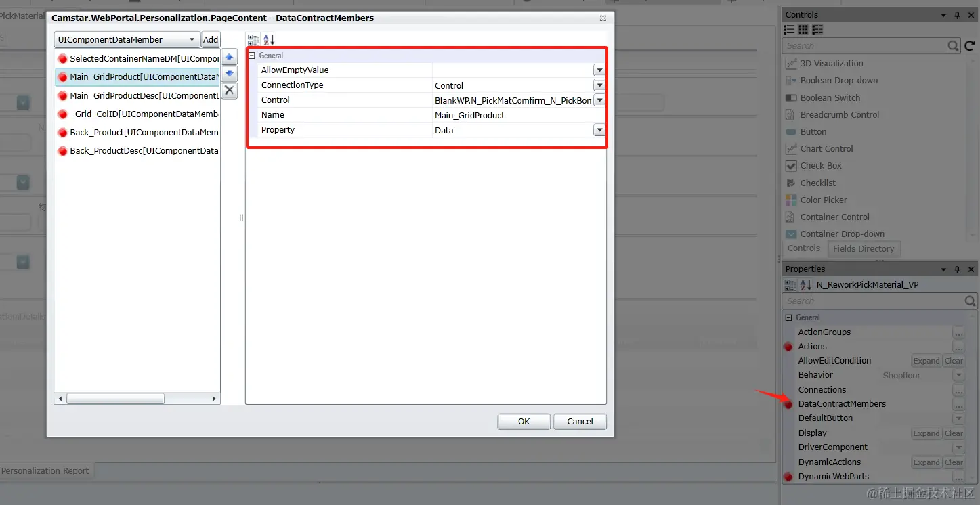Select the Container Control item
The height and width of the screenshot is (505, 980).
pos(835,217)
